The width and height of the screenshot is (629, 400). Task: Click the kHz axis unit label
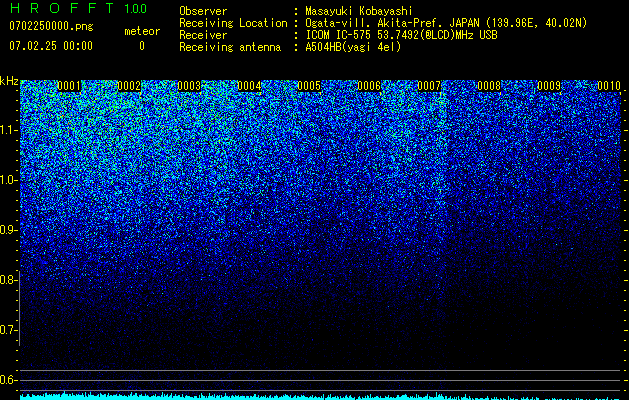[x=9, y=81]
